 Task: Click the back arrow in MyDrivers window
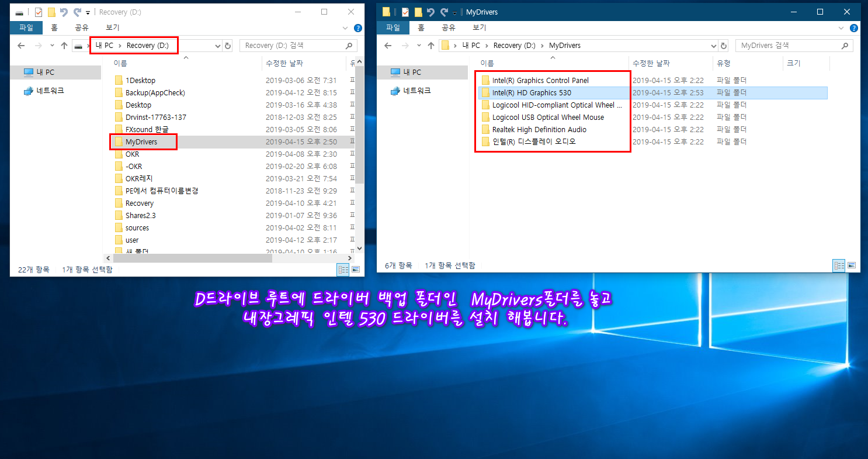coord(388,46)
